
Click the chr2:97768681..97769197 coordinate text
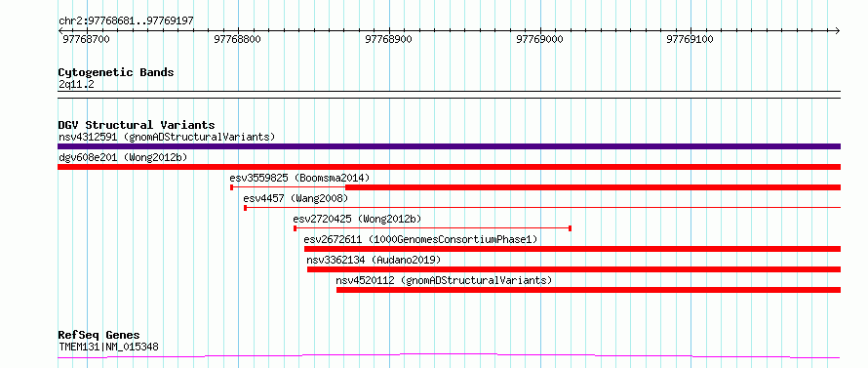(x=126, y=21)
